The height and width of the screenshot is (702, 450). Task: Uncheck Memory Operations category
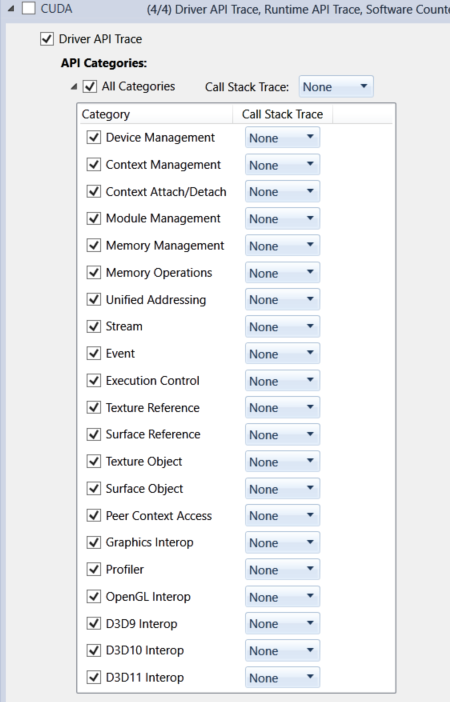(x=93, y=273)
